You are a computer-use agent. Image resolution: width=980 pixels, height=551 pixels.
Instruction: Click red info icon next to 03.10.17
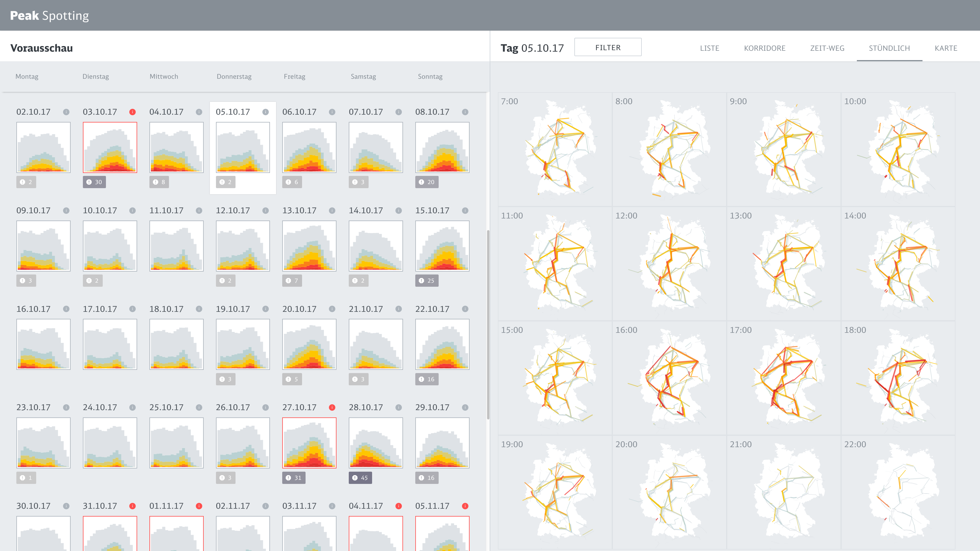tap(132, 112)
